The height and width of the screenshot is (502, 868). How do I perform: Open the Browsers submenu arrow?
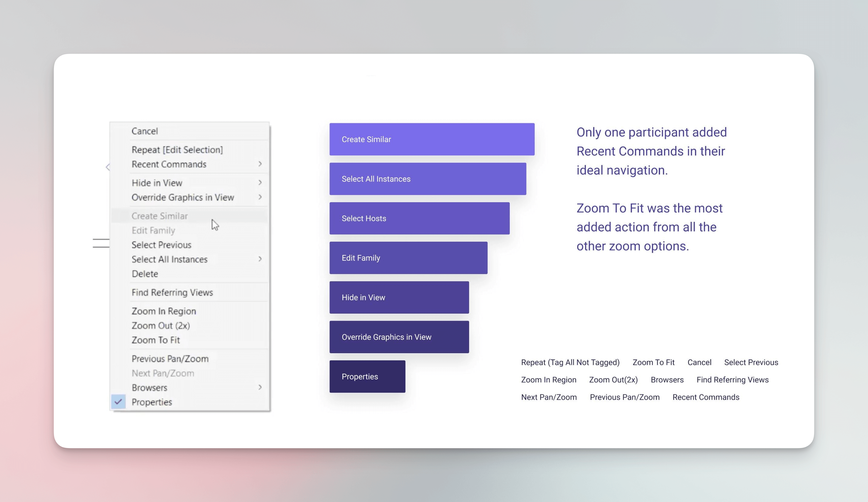point(260,387)
